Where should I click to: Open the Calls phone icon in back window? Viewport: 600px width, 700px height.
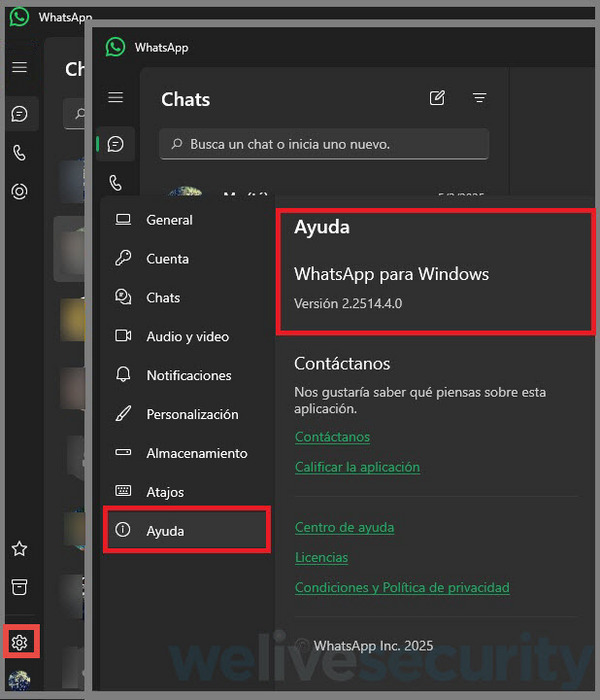click(19, 153)
